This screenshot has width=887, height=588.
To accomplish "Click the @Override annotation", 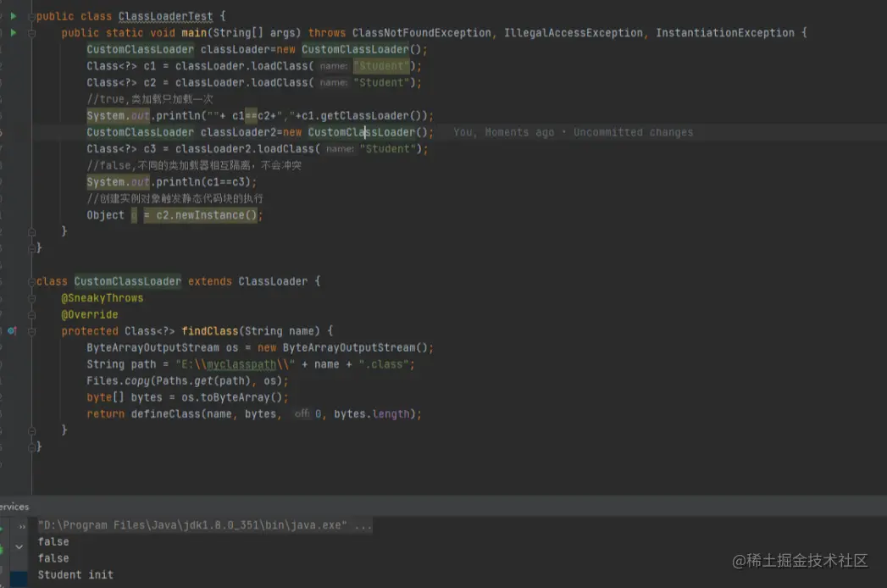I will [90, 314].
